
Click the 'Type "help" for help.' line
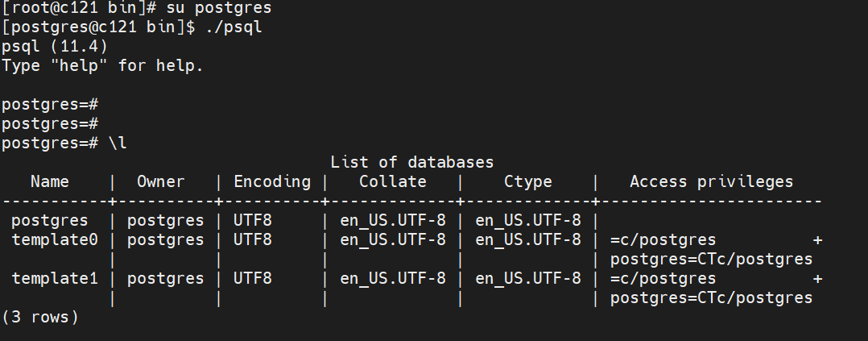click(102, 66)
